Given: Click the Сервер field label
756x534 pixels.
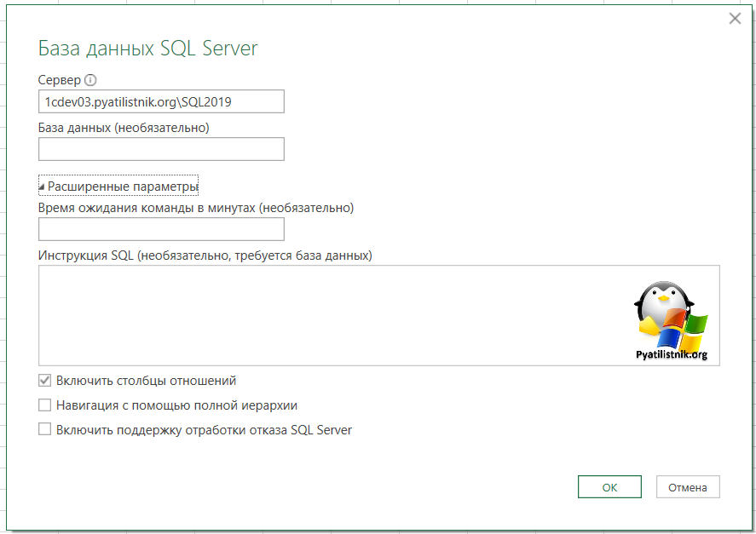Looking at the screenshot, I should pos(60,80).
